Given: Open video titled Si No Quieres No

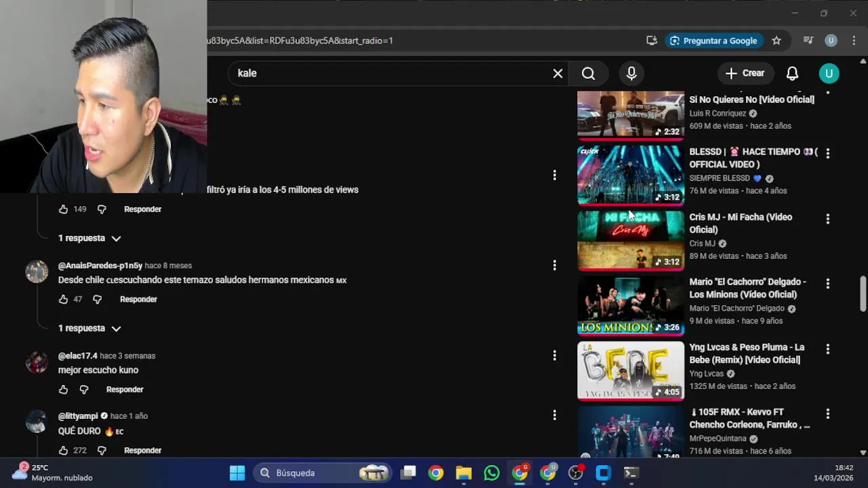Looking at the screenshot, I should pos(751,100).
